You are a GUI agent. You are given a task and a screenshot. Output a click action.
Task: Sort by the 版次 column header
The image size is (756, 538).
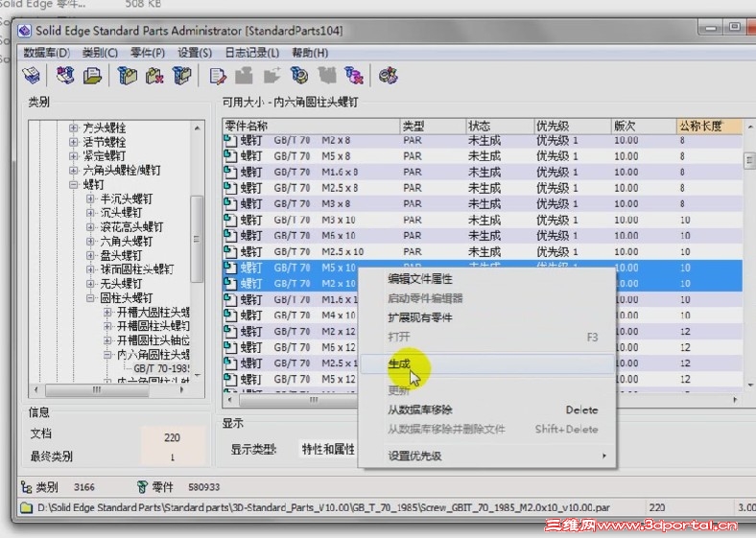click(x=644, y=127)
